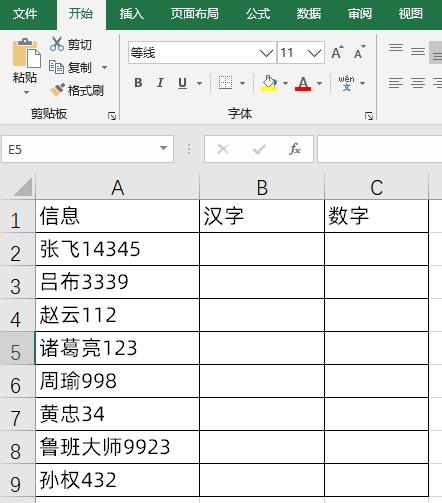This screenshot has width=442, height=503.
Task: Click the Cut scissors icon
Action: (x=57, y=44)
